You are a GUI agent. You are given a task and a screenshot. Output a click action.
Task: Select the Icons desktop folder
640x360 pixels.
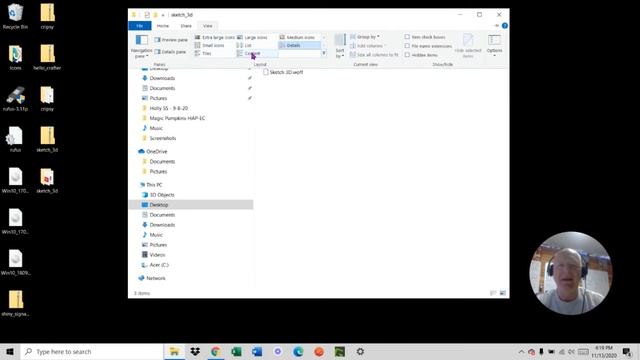(x=16, y=58)
